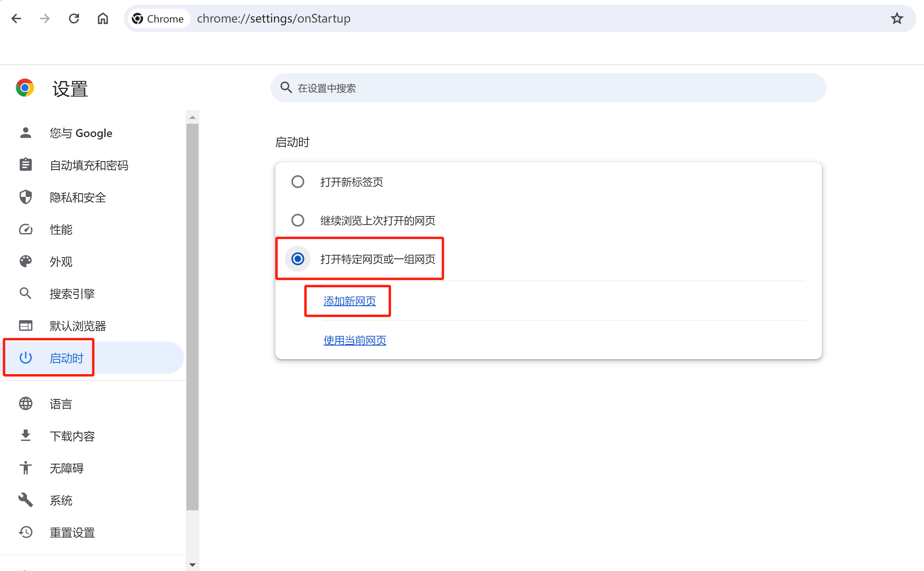The width and height of the screenshot is (924, 571).
Task: Open Appearance palette icon
Action: (26, 262)
